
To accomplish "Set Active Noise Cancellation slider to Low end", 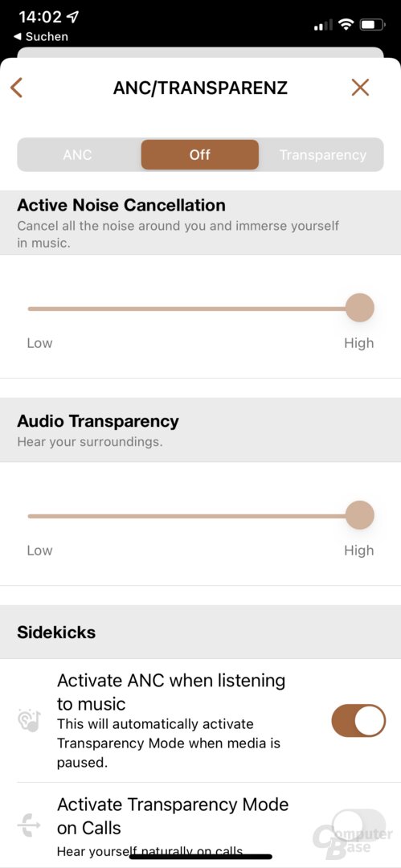I will tap(30, 309).
